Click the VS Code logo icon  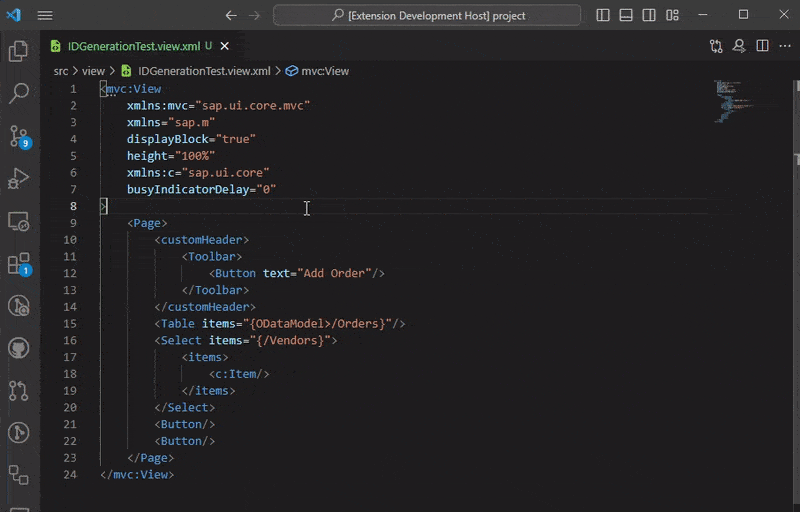(x=14, y=15)
